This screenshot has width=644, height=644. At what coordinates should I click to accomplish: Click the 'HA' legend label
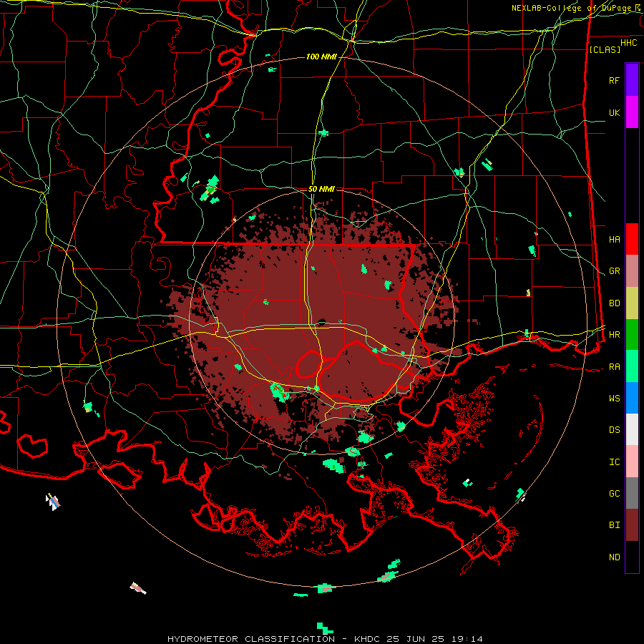tap(614, 239)
